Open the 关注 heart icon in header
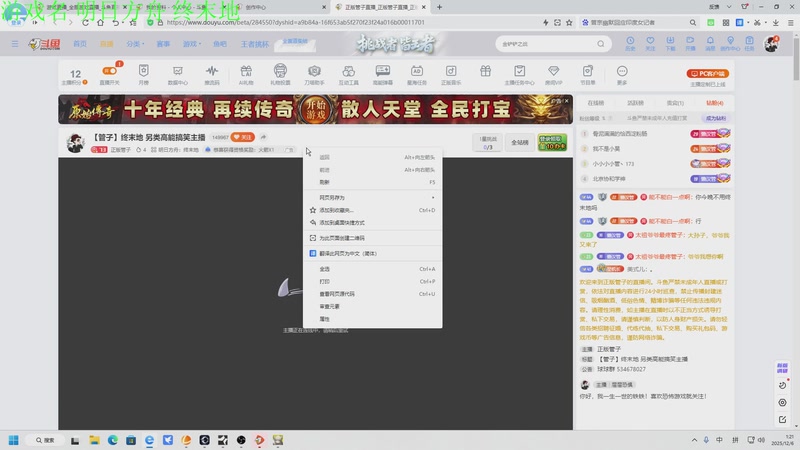Viewport: 800px width, 450px height. click(650, 43)
